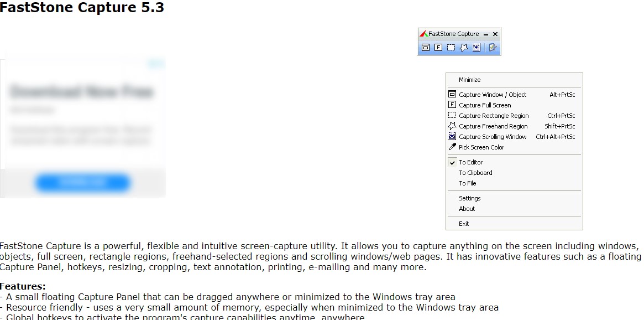Viewport: 644px width, 320px height.
Task: Select To Clipboard output option
Action: tap(514, 173)
